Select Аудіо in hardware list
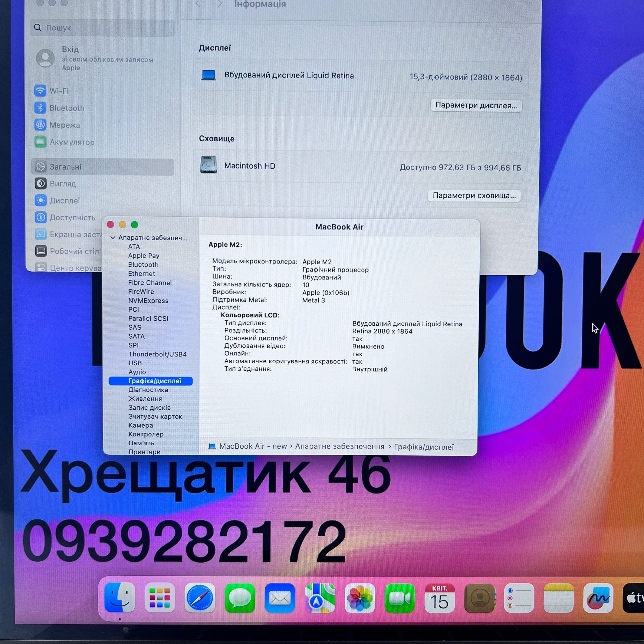The height and width of the screenshot is (644, 644). pyautogui.click(x=137, y=372)
